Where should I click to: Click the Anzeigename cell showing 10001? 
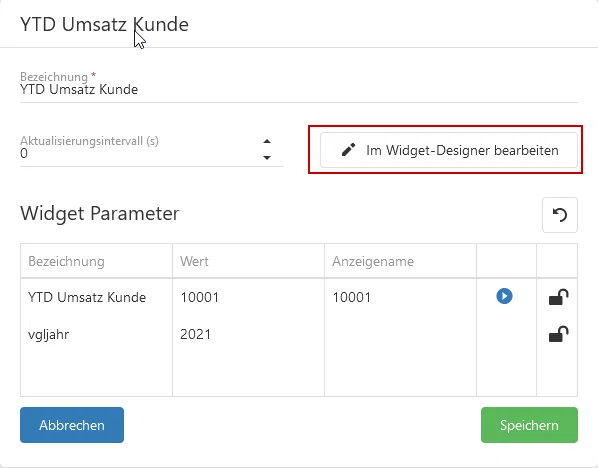(400, 297)
